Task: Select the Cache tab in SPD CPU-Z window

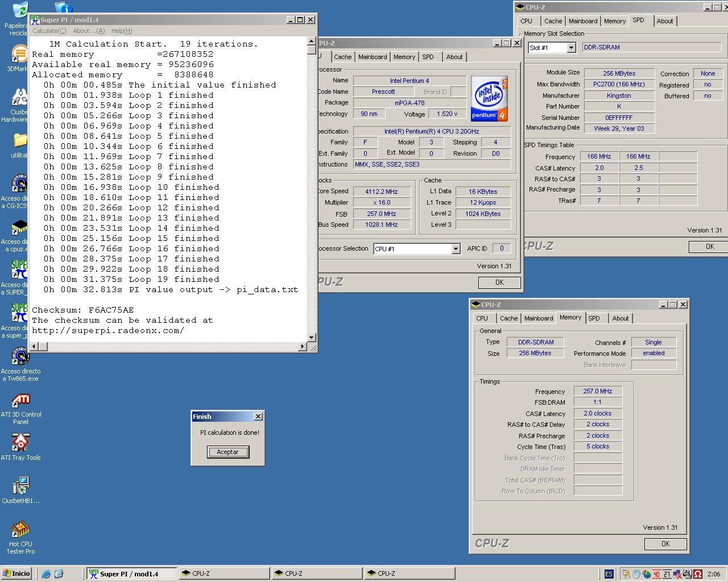Action: (553, 21)
